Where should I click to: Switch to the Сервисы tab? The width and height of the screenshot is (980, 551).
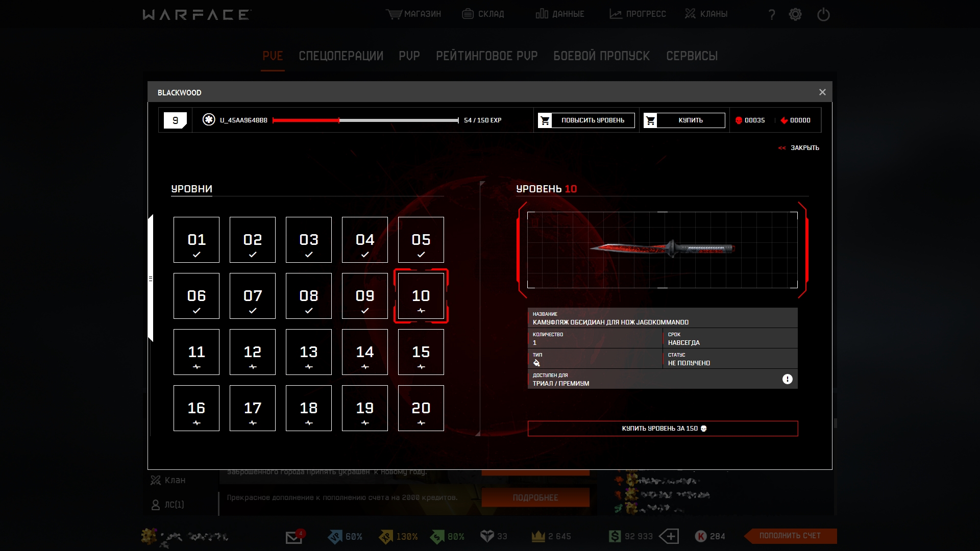tap(692, 56)
